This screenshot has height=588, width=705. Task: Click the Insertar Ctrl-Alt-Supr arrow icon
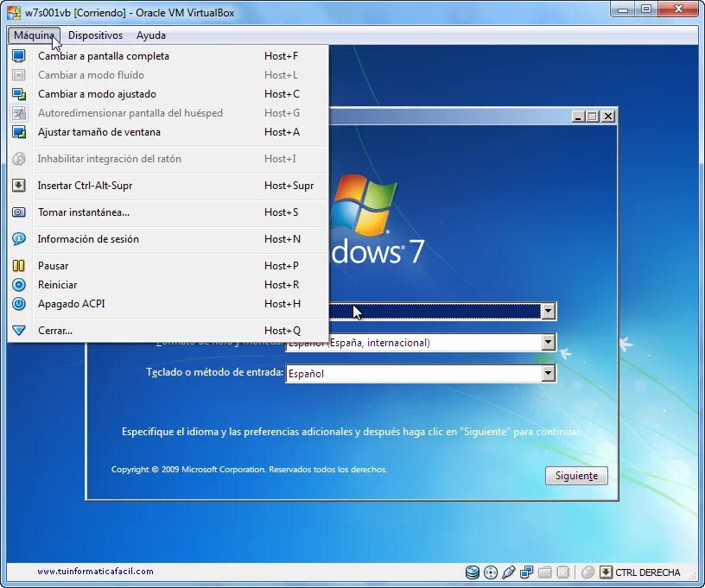click(x=19, y=186)
